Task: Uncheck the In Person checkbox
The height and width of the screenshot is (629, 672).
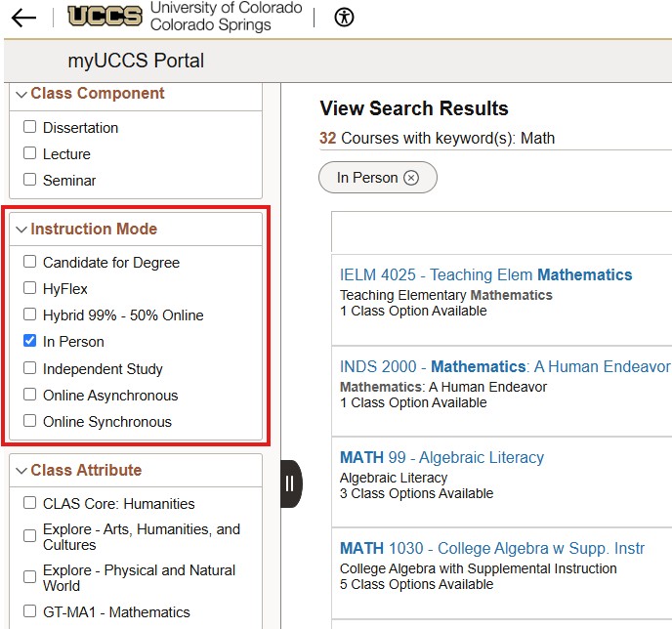Action: coord(30,342)
